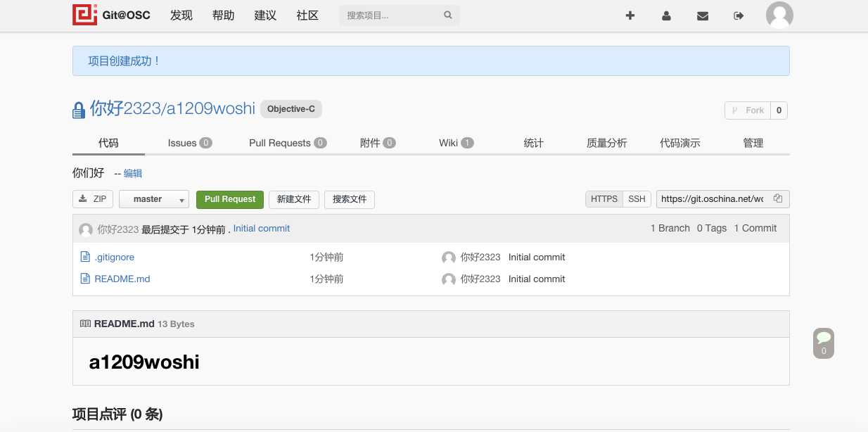Click the fork count 0

(779, 110)
